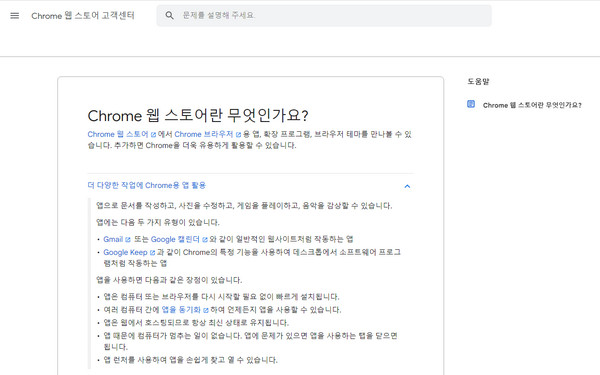Image resolution: width=600 pixels, height=375 pixels.
Task: Open sidebar Chrome 웹 스토어란 무엇인가요? item
Action: (x=532, y=105)
